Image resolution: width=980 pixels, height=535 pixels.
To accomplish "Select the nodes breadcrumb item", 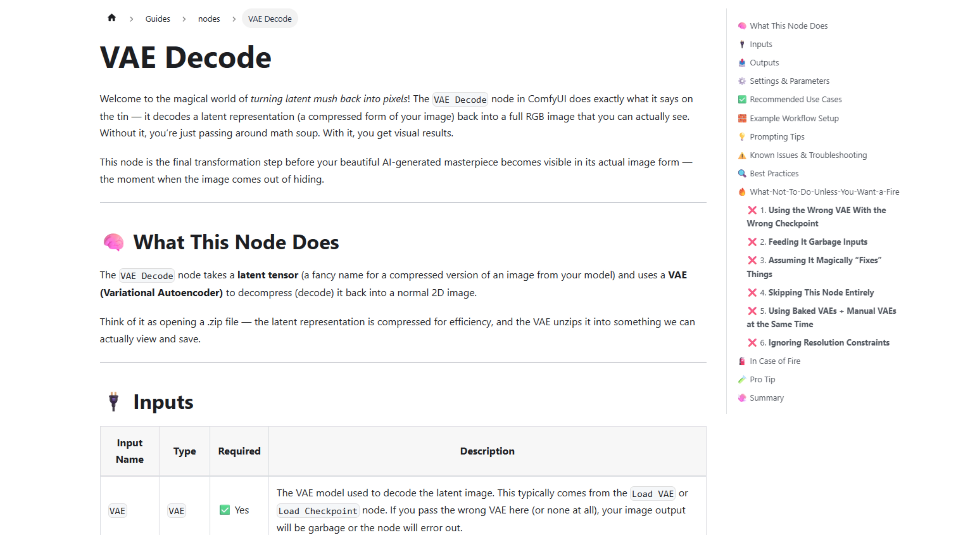I will pyautogui.click(x=209, y=19).
